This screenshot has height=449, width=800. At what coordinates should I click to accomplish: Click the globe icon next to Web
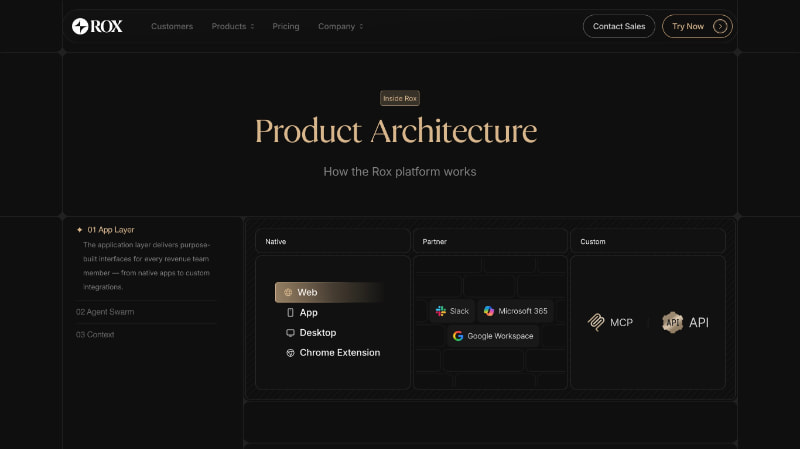288,292
